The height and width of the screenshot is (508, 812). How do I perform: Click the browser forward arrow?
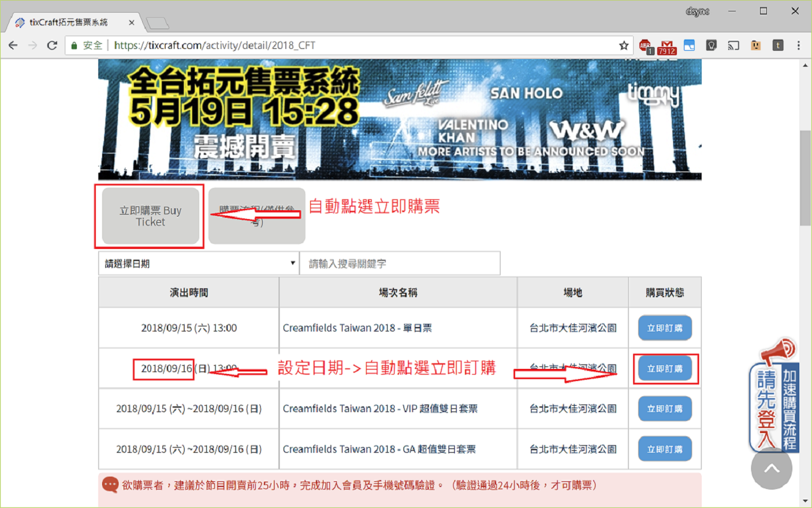pyautogui.click(x=32, y=46)
